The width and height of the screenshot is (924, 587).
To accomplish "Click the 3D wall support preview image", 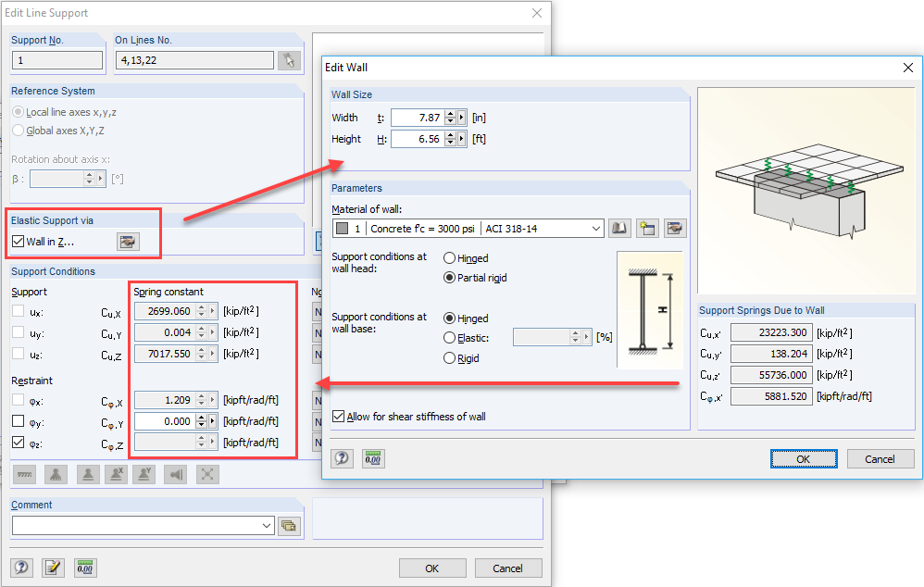I will 806,191.
